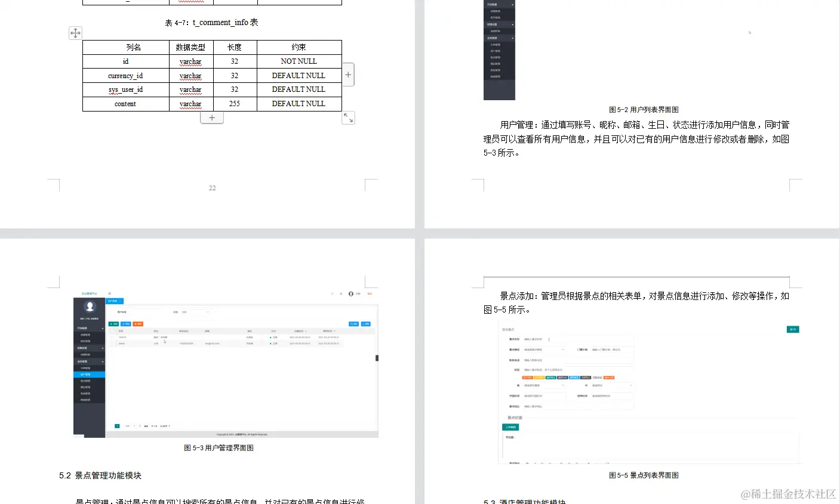Screen dimensions: 840x504
Task: Click the paragraph starting with 景点添加：管理员根据
Action: [636, 302]
